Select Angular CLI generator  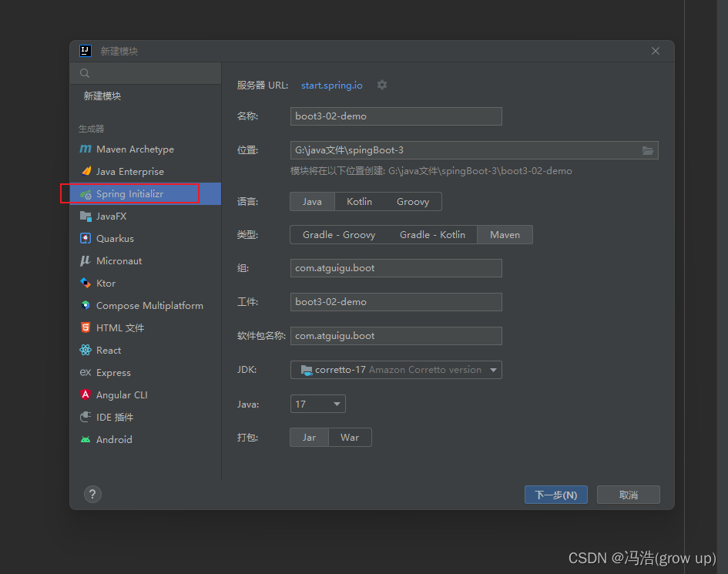pyautogui.click(x=146, y=394)
